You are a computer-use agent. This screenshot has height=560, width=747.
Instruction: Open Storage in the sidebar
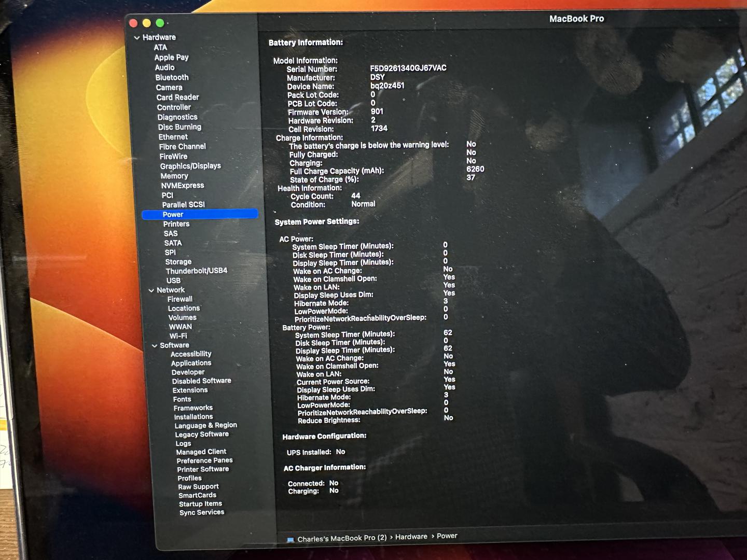178,262
